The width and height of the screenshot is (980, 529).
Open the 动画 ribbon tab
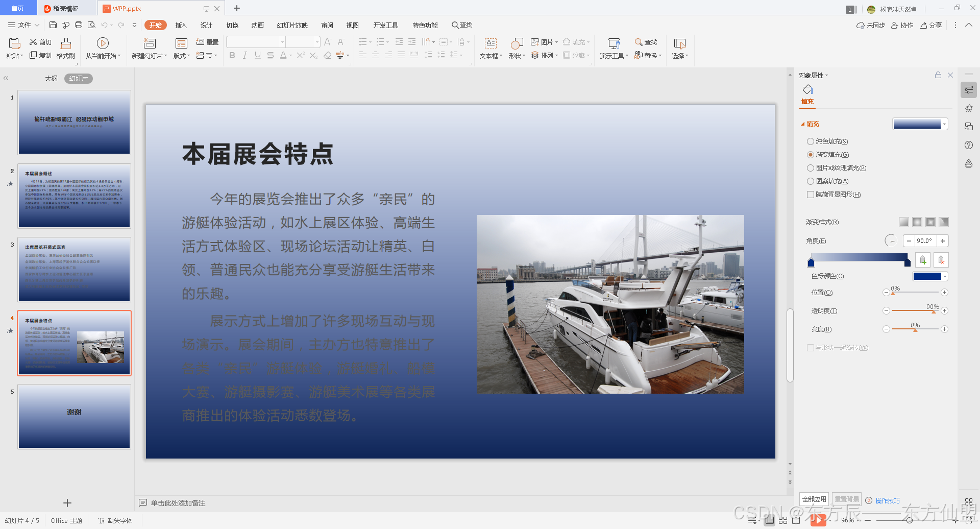click(x=258, y=25)
